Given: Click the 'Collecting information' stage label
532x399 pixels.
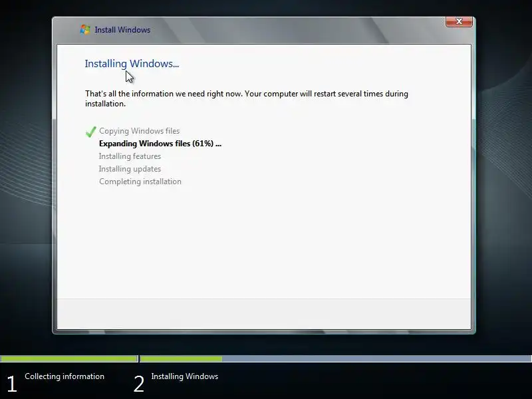Looking at the screenshot, I should (x=65, y=376).
